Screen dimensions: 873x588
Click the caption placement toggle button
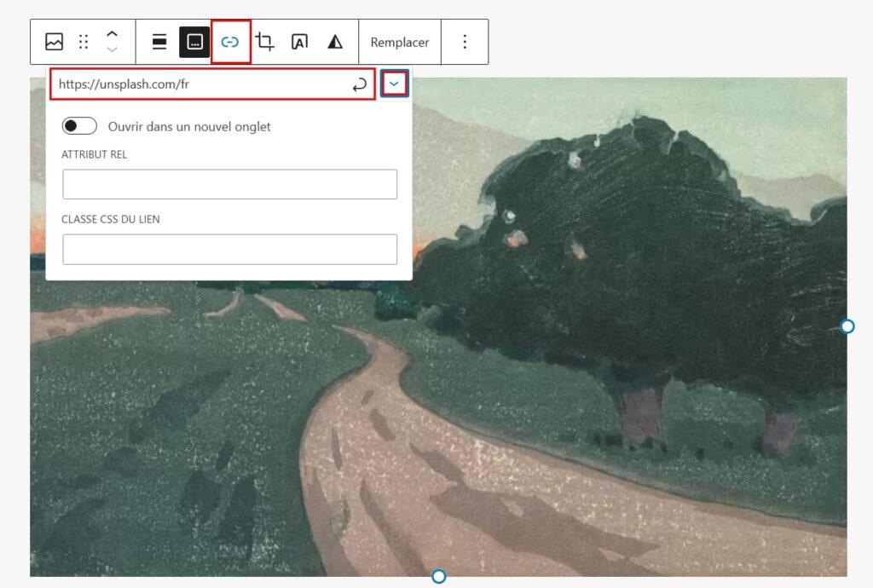pyautogui.click(x=194, y=41)
